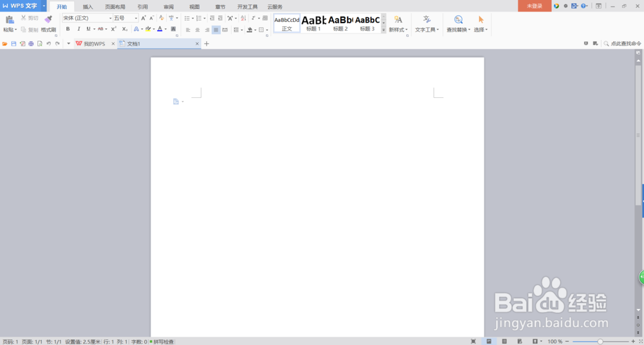
Task: Switch to the 插入 (Insert) tab
Action: point(88,7)
